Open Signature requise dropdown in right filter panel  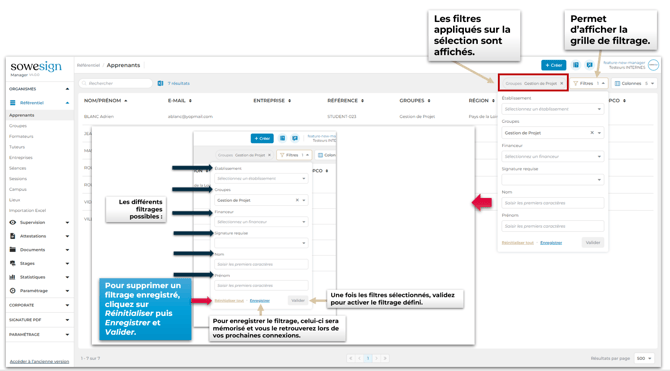tap(552, 180)
